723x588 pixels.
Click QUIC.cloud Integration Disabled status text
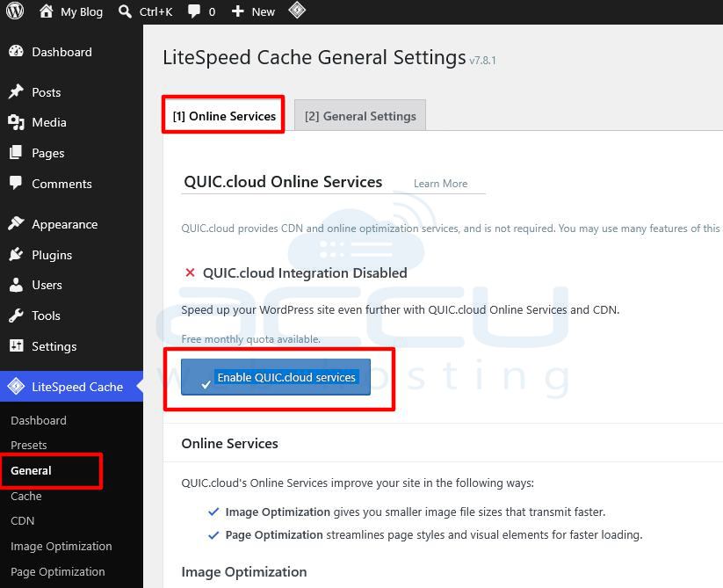tap(305, 273)
